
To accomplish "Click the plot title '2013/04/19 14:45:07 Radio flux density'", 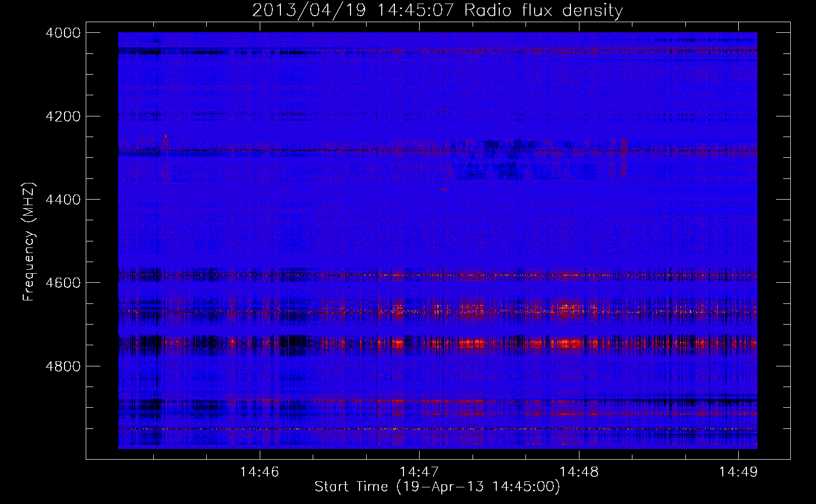I will 437,10.
